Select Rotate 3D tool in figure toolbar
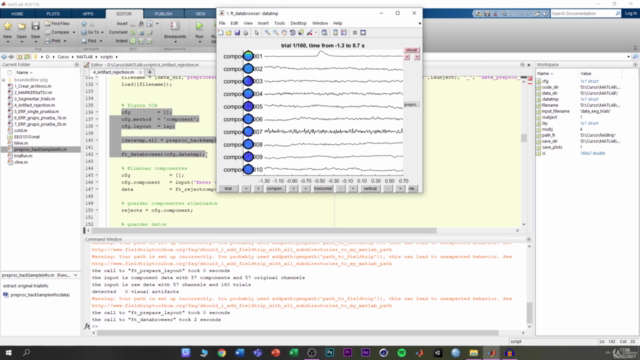Image resolution: width=640 pixels, height=360 pixels. [x=292, y=33]
